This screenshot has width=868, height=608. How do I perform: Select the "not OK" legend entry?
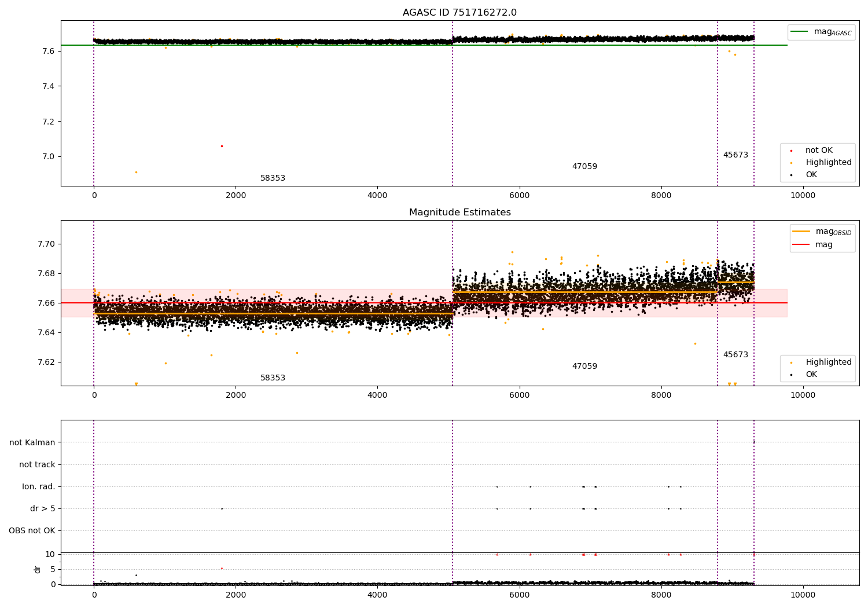coord(819,151)
